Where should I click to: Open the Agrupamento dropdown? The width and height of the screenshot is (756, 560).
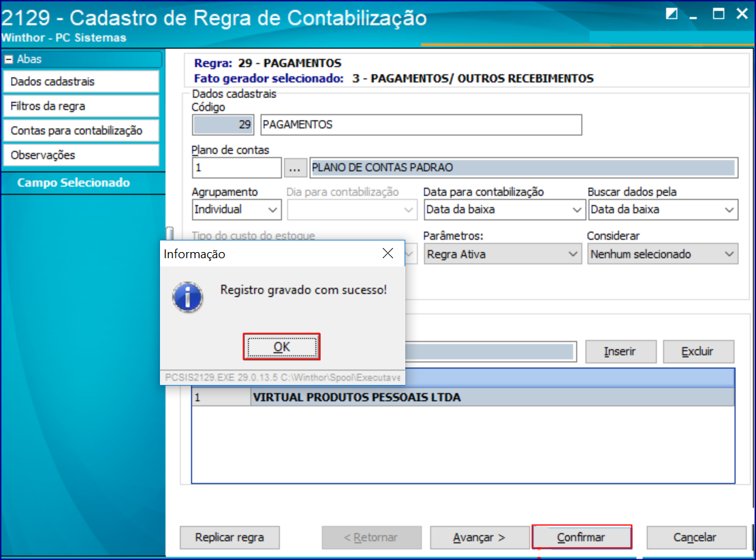coord(236,210)
